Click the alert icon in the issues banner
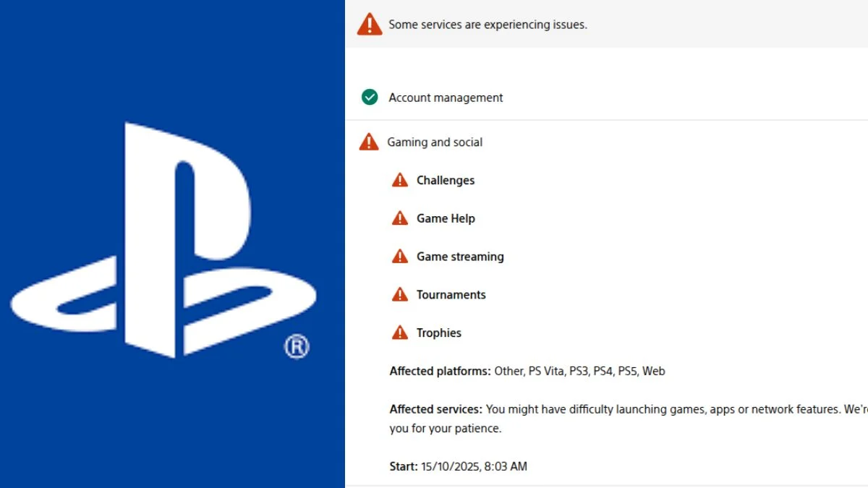 coord(370,23)
